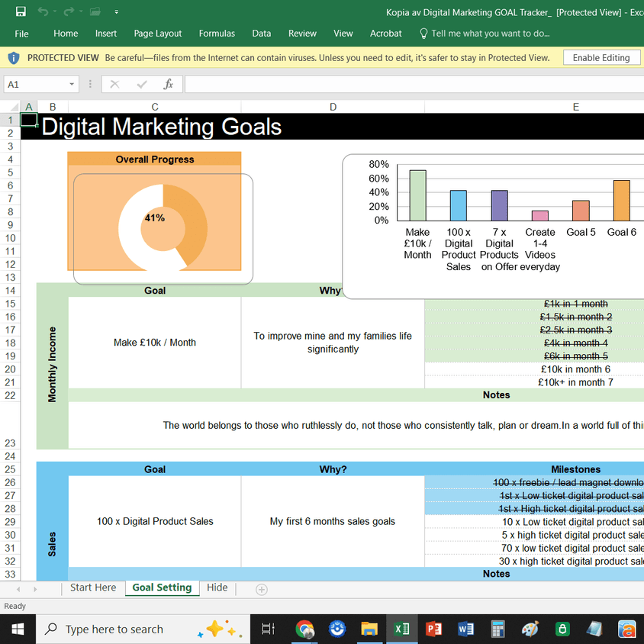Click the Save icon in title bar
This screenshot has height=644, width=644.
21,11
